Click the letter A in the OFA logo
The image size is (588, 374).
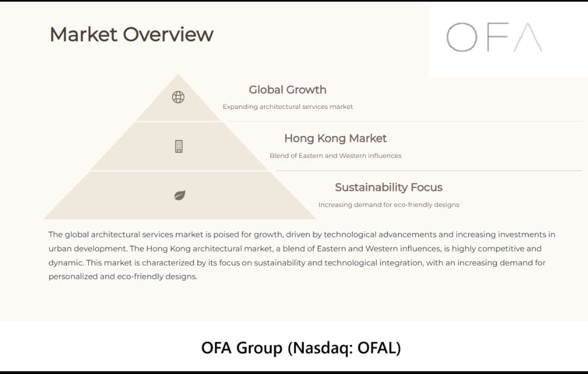[528, 38]
